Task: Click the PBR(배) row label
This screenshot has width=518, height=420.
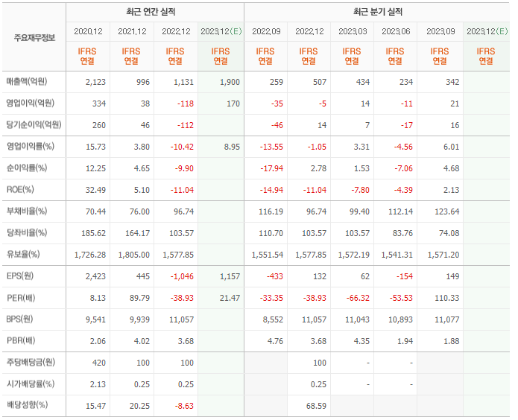Action: pyautogui.click(x=21, y=341)
